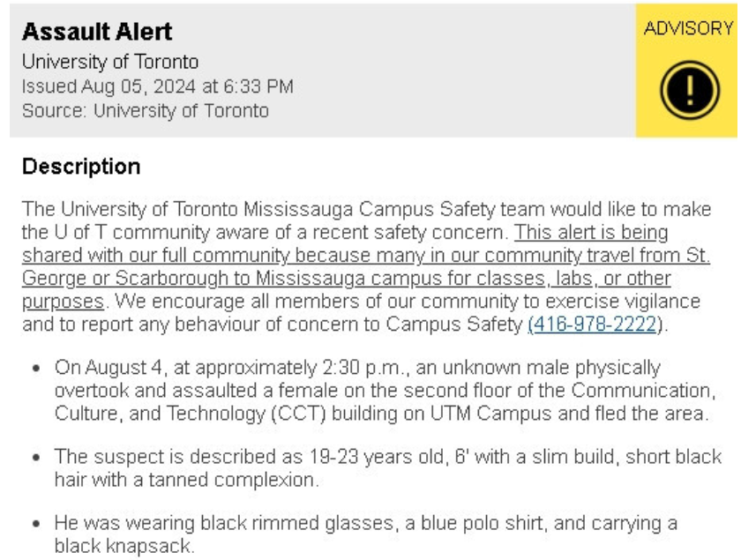Click the first bullet about August 4 incident
741x560 pixels.
tap(385, 391)
